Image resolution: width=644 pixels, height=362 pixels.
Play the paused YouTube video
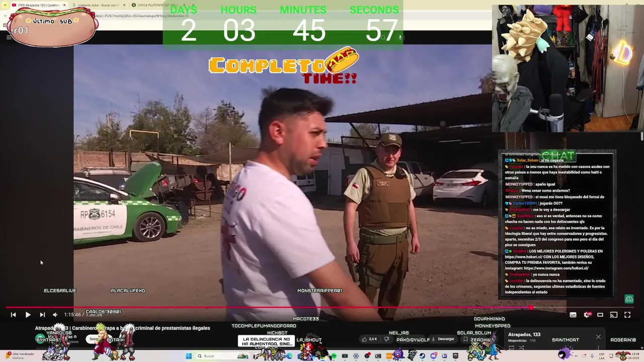coord(28,315)
